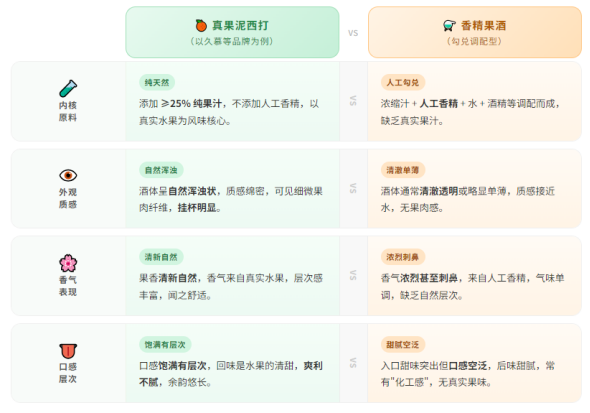
Task: Click the VS label between the headers
Action: [x=353, y=33]
